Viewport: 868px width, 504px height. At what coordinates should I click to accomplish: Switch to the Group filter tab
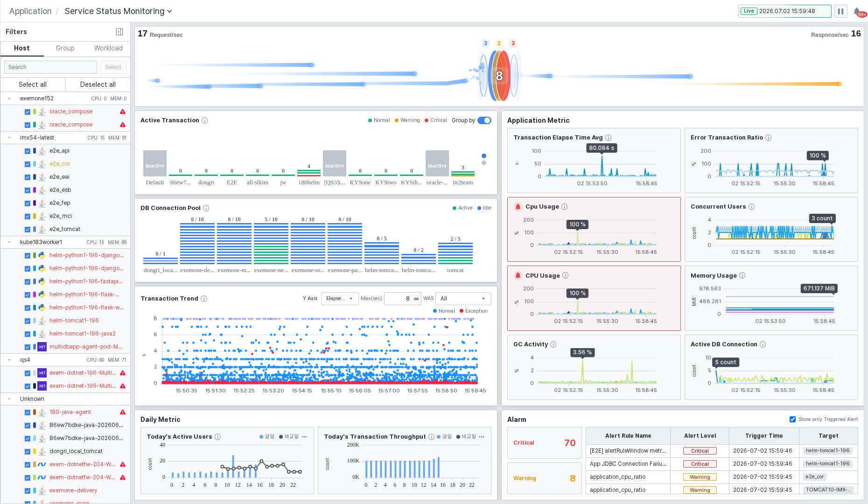coord(65,48)
